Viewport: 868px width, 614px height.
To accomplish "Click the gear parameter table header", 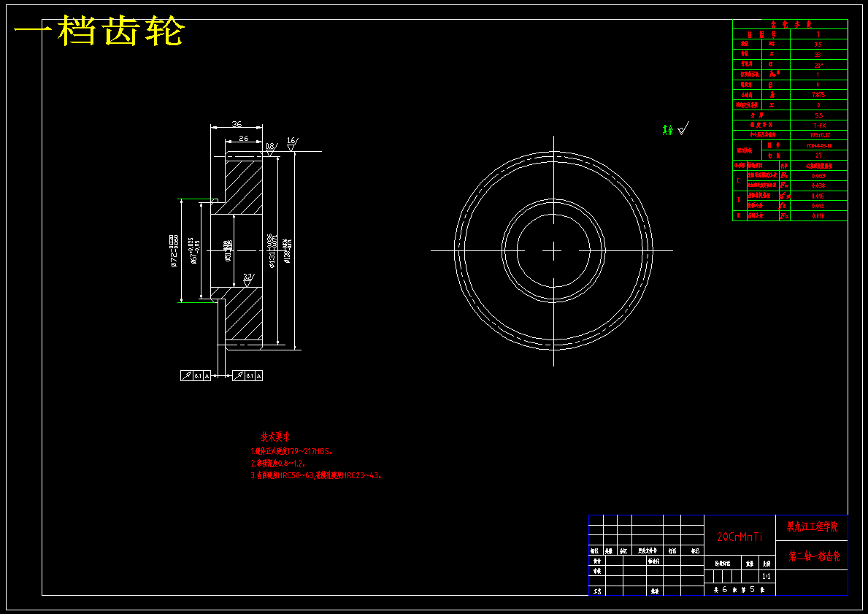I will click(x=790, y=24).
